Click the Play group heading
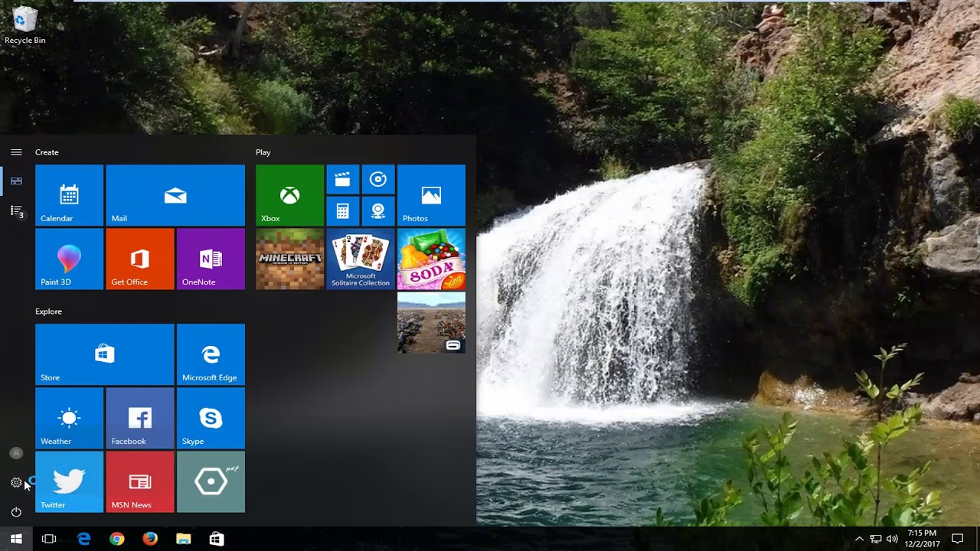This screenshot has width=980, height=551. pos(263,152)
